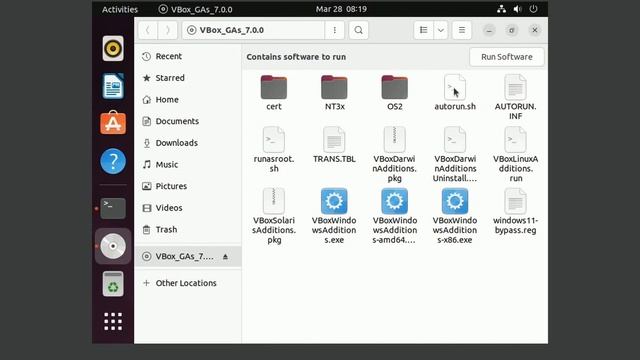Open Music in the sidebar

click(188, 164)
